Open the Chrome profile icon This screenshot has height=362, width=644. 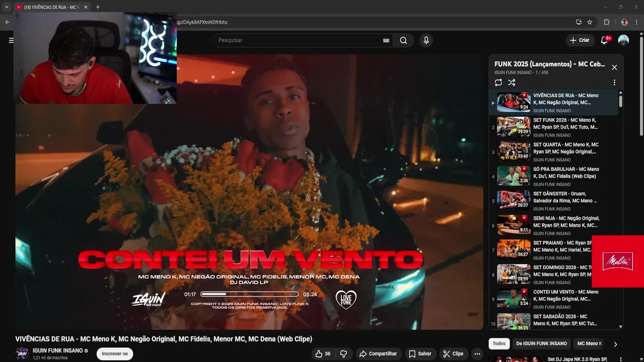click(624, 22)
